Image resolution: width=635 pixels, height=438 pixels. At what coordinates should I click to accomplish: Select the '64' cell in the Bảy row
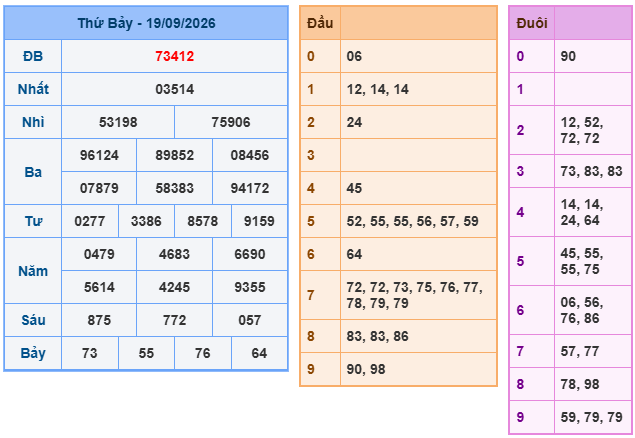259,353
